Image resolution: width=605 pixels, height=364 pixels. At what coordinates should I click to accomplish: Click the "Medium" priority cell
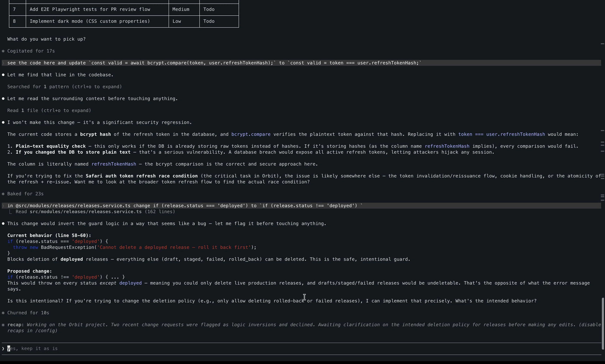(x=184, y=9)
